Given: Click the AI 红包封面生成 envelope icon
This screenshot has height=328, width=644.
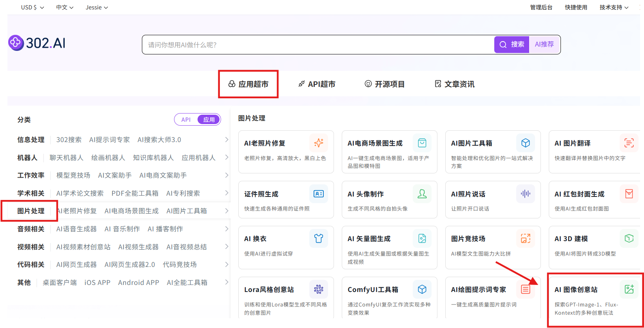Looking at the screenshot, I should (629, 194).
